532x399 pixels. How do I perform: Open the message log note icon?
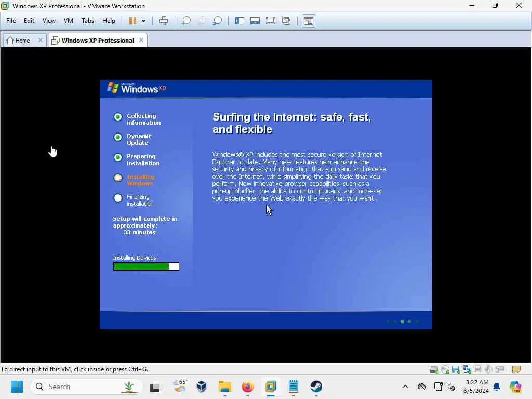pos(516,369)
